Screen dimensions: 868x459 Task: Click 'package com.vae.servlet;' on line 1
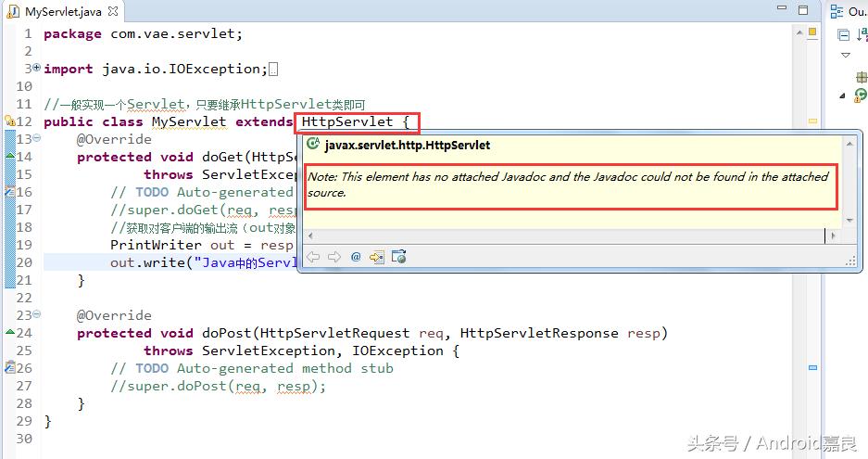143,33
